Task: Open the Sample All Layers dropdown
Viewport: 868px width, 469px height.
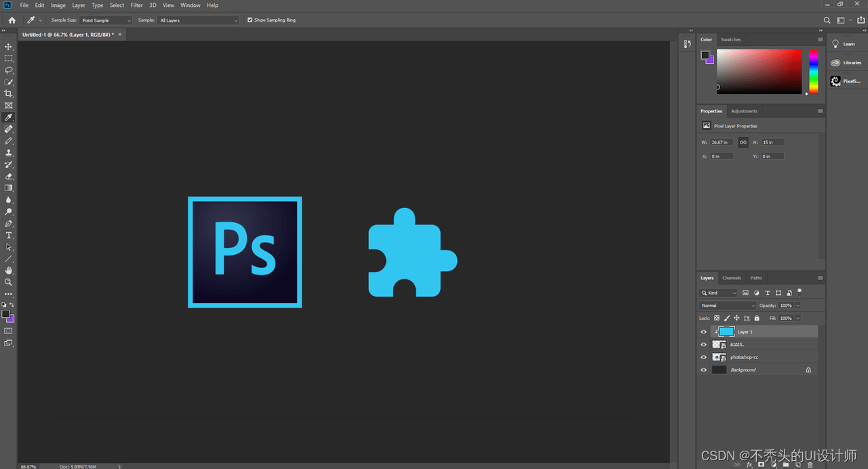Action: coord(199,20)
